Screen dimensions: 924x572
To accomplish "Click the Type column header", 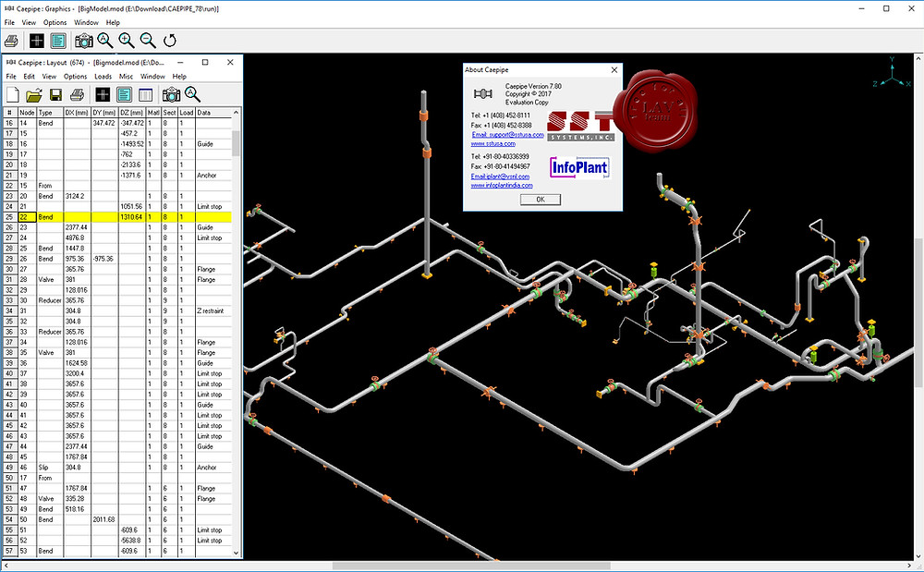I will 50,113.
